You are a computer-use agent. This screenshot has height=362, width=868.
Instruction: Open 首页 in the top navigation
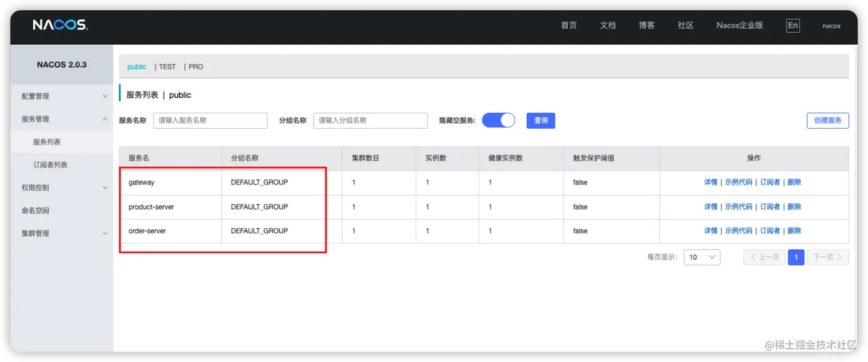coord(569,25)
